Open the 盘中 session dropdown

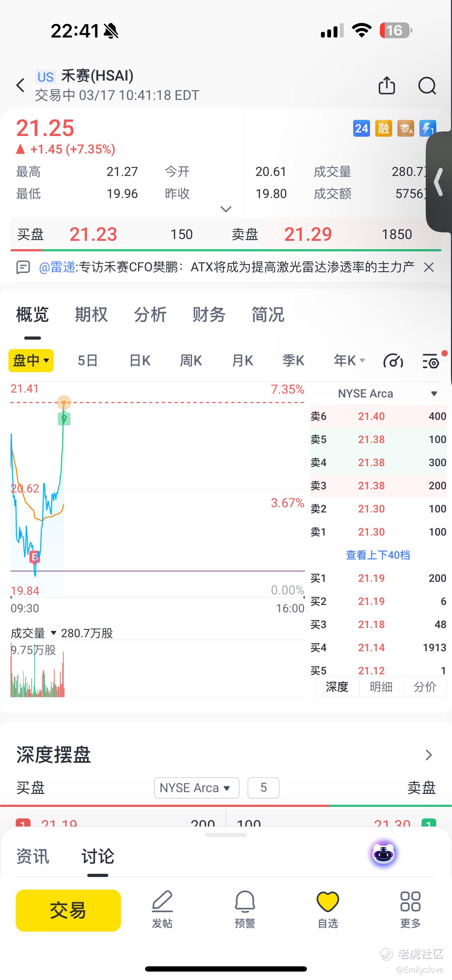coord(31,360)
